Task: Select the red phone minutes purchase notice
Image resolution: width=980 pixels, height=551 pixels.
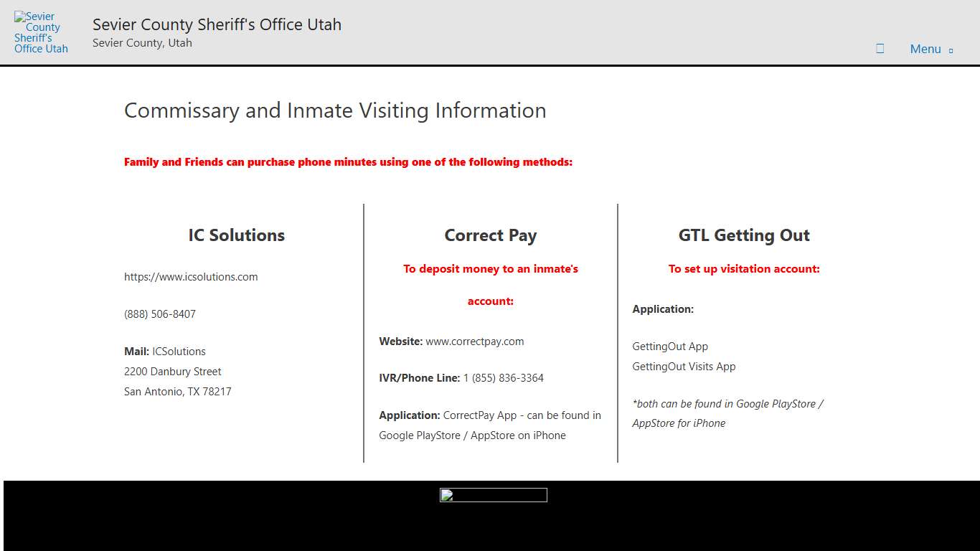Action: (x=348, y=161)
